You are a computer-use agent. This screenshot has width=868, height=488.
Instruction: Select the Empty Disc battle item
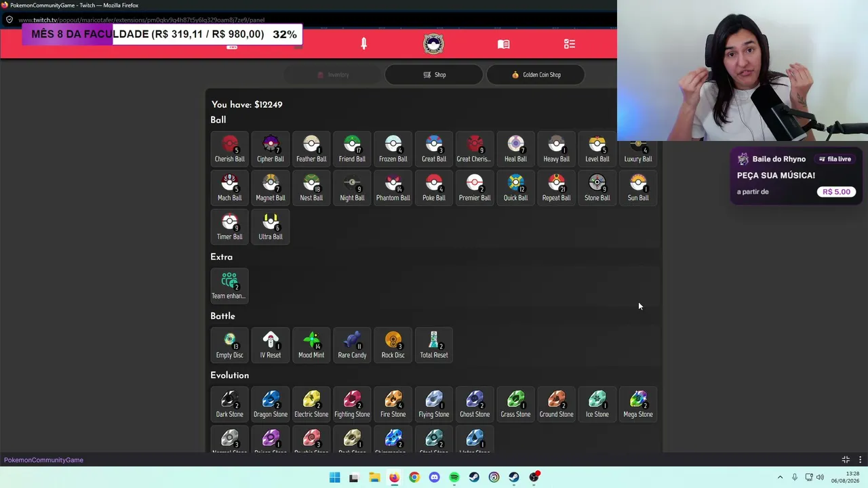230,345
